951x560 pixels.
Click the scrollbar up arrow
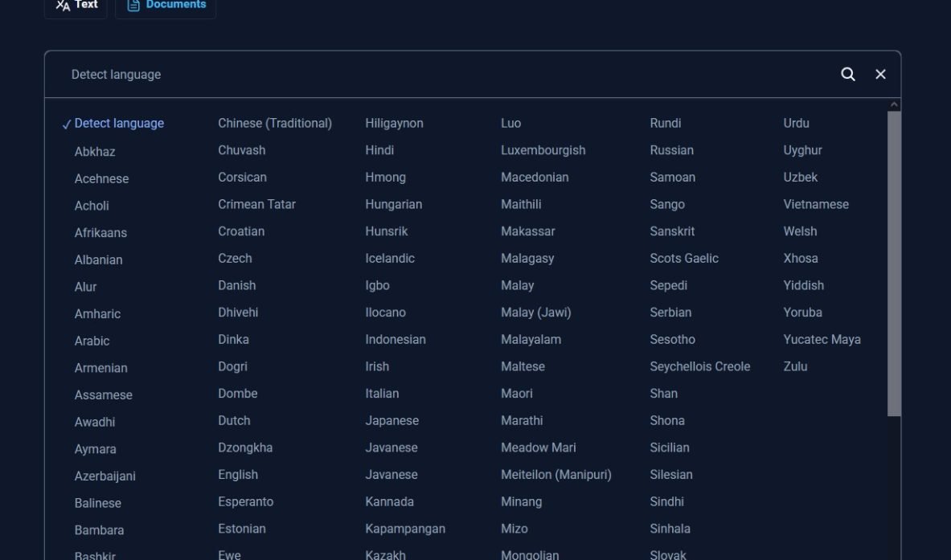pyautogui.click(x=894, y=104)
